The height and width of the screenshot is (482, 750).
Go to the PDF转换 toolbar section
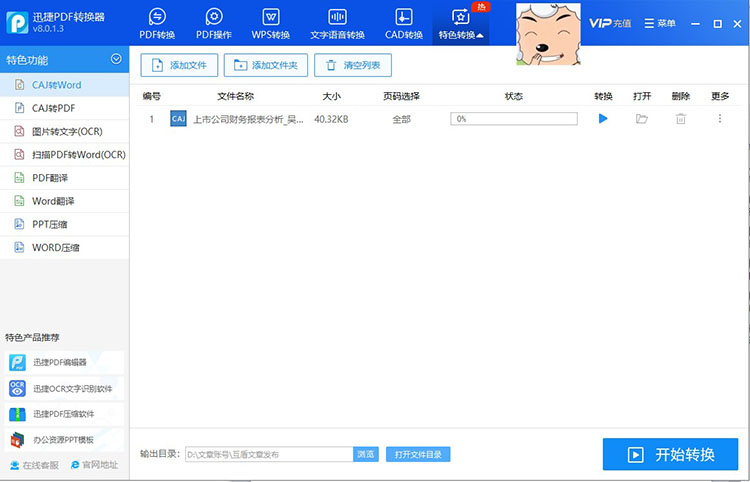(x=157, y=24)
